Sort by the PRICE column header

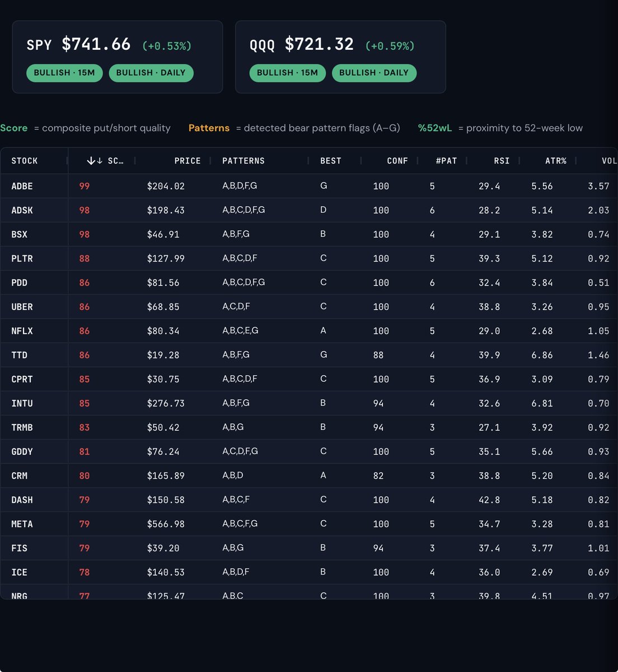[188, 161]
